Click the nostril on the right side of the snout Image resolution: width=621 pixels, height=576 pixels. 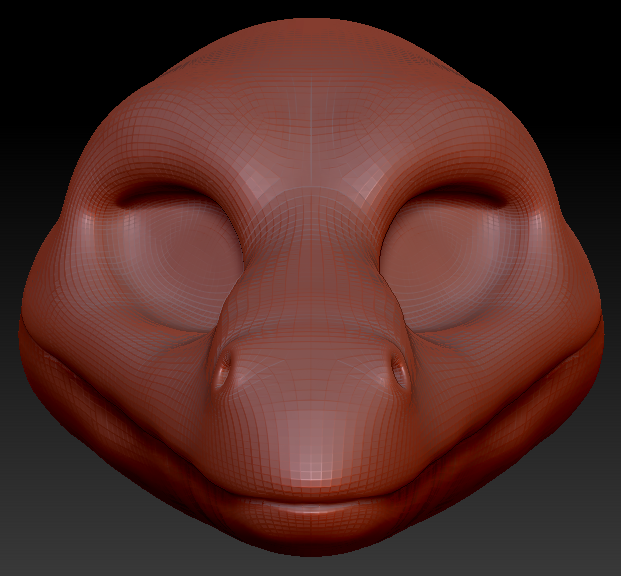(400, 373)
